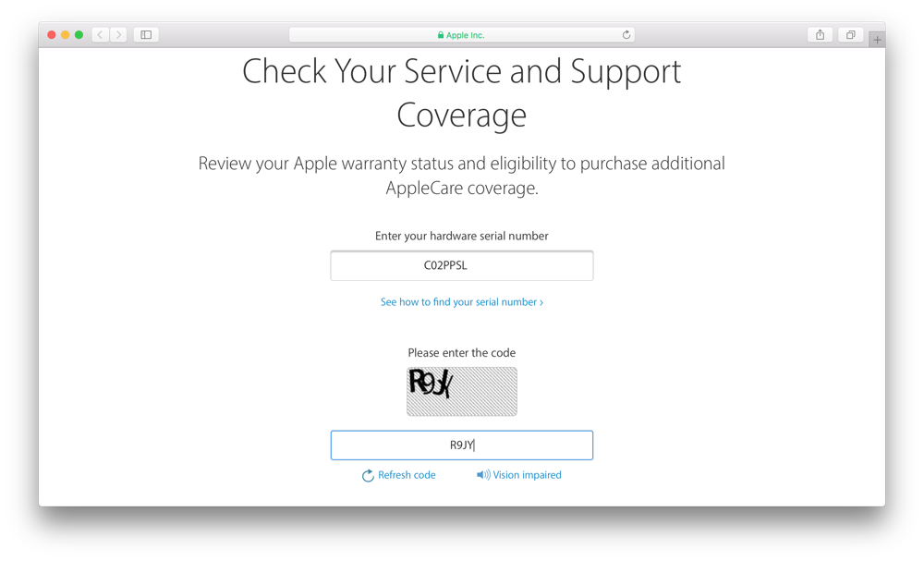Image resolution: width=924 pixels, height=561 pixels.
Task: Close the Safari window with red button
Action: [51, 35]
